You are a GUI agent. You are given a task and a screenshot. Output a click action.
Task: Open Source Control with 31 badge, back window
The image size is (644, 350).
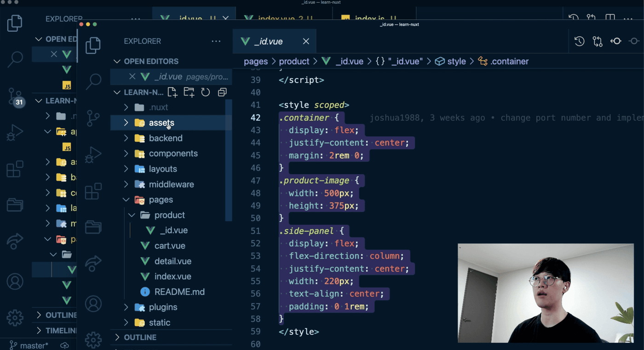coord(15,97)
